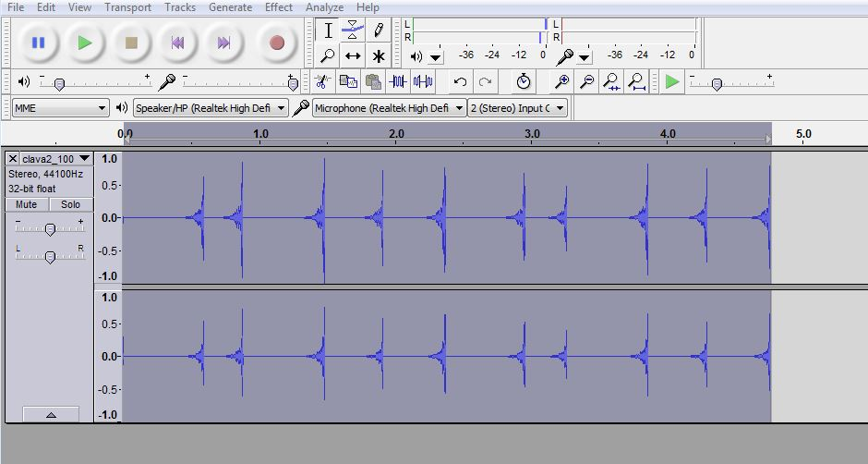
Task: Click the Silence audio icon
Action: pyautogui.click(x=423, y=82)
